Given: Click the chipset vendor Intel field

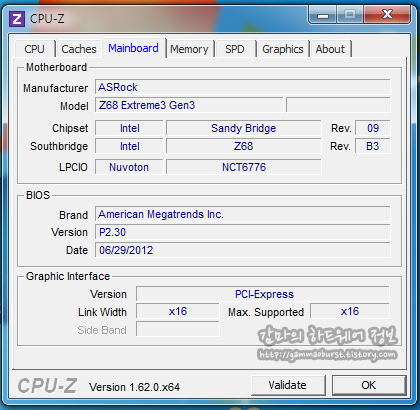Looking at the screenshot, I should pos(129,128).
